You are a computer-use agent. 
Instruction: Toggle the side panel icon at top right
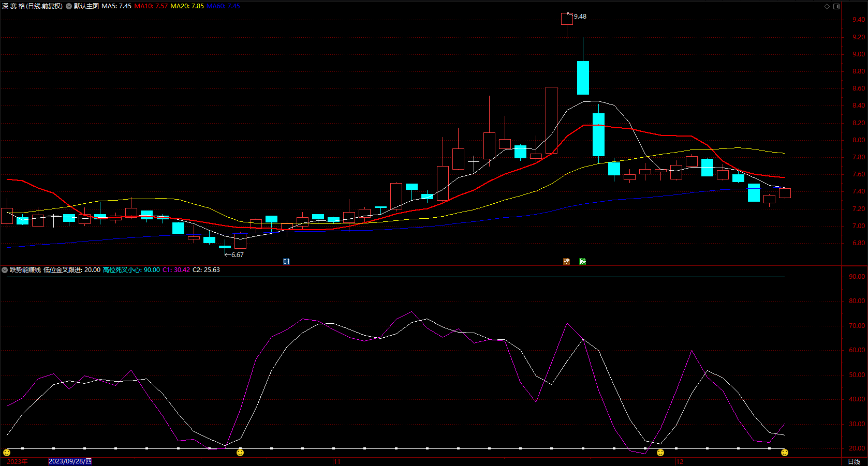tap(836, 6)
